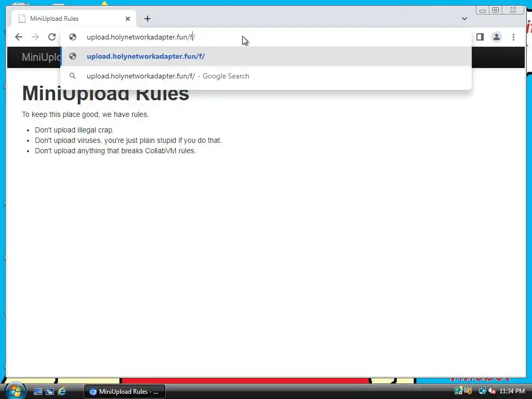
Task: Click text 'Don't upload illegal crap.'
Action: 74,130
